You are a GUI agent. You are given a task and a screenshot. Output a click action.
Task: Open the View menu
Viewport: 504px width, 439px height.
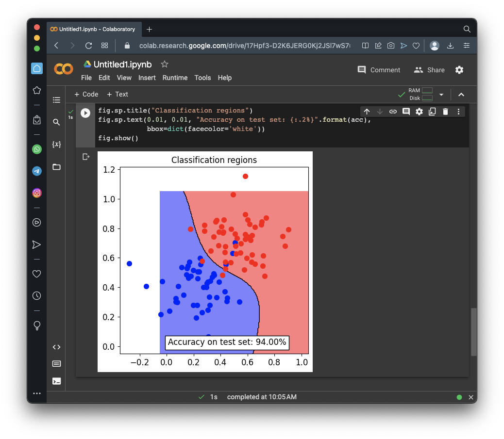(x=124, y=78)
